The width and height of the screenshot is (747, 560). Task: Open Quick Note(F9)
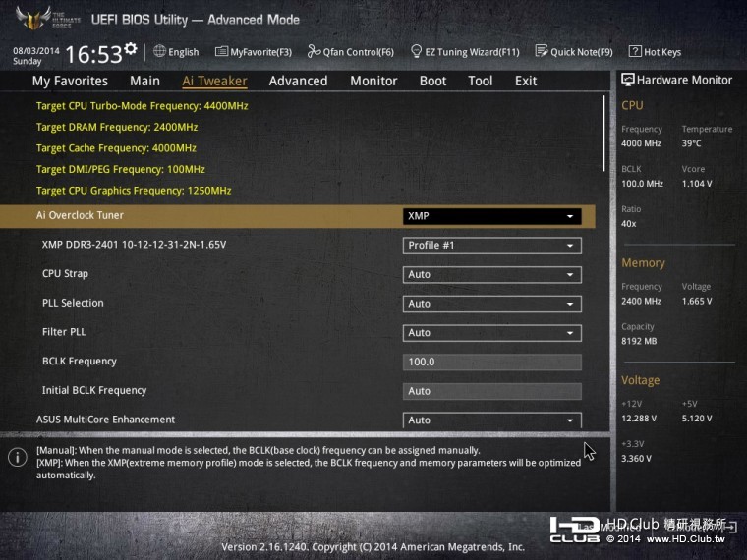(574, 51)
